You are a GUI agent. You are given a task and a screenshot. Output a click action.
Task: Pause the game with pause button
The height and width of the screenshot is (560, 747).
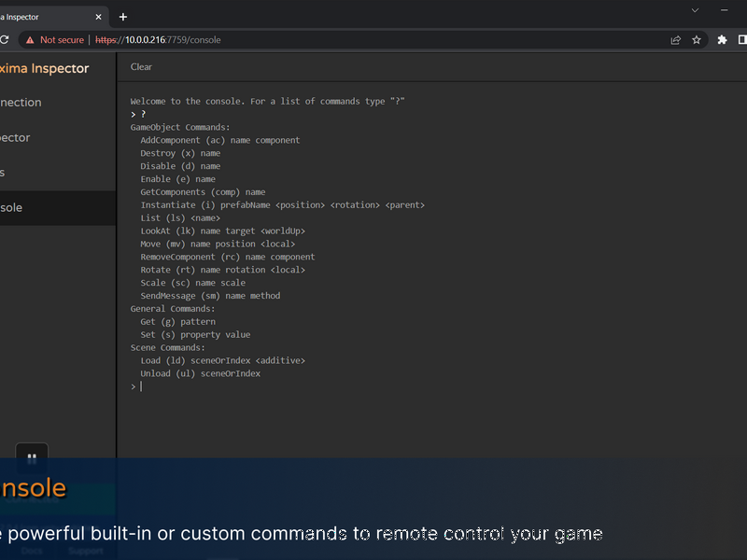pos(32,458)
